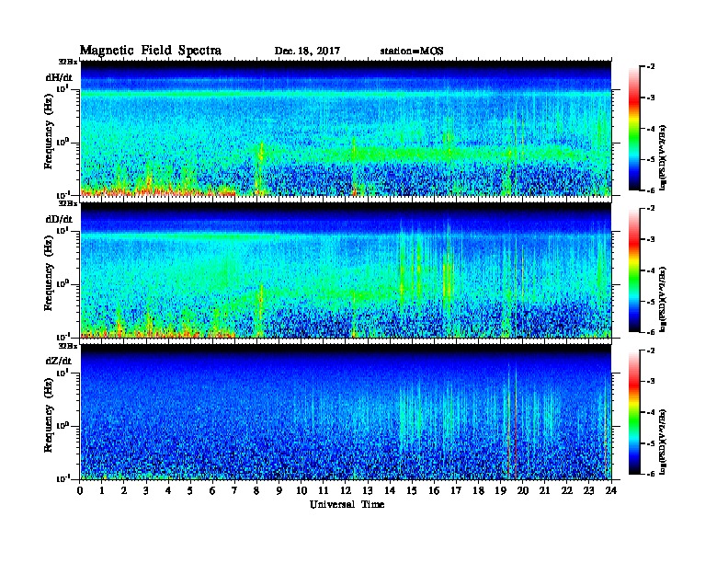Click hour tick label "3" on time axis
The height and width of the screenshot is (563, 728).
click(146, 490)
